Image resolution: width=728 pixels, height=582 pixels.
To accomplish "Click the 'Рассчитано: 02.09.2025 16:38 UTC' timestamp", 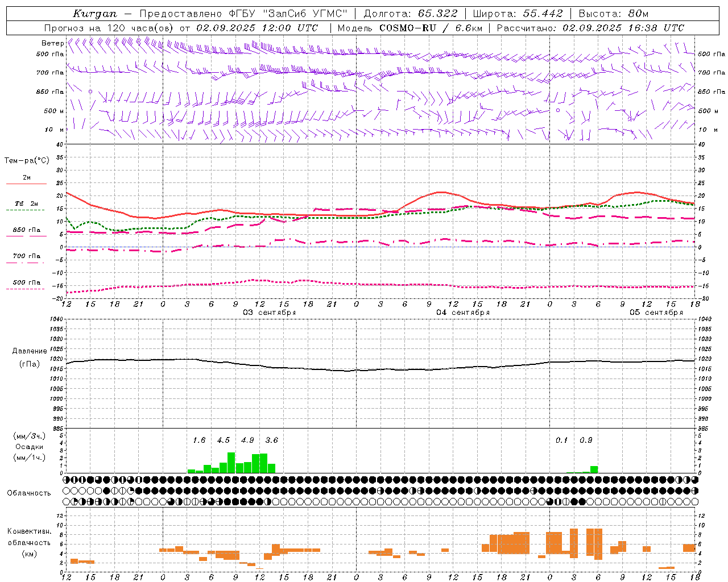I will point(590,28).
